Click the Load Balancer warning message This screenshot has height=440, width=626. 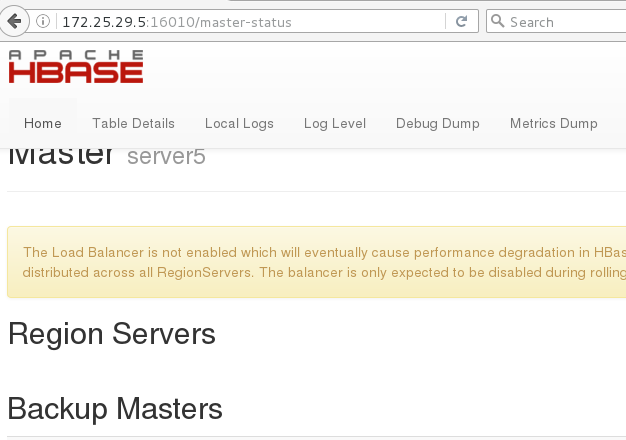[x=317, y=262]
